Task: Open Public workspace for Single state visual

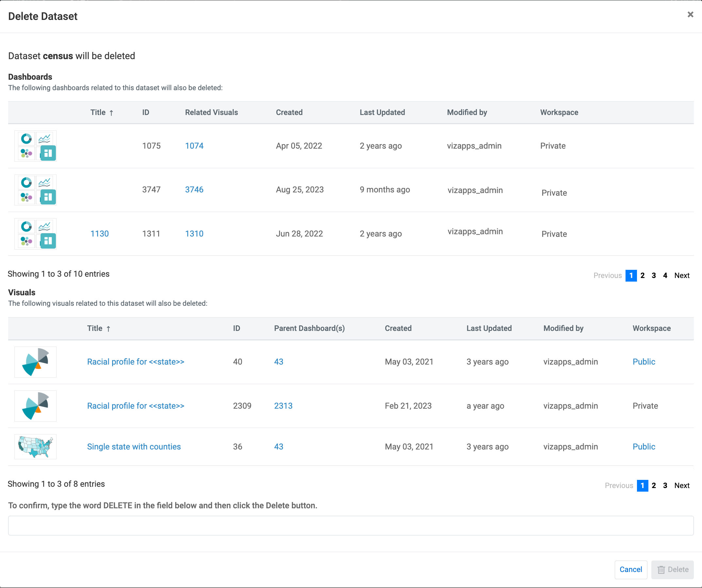Action: 644,447
